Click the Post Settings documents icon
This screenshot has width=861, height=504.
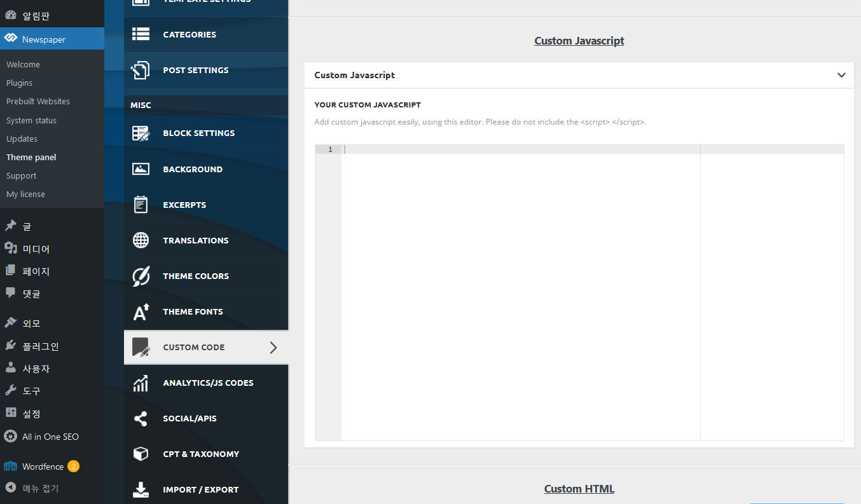pos(141,70)
